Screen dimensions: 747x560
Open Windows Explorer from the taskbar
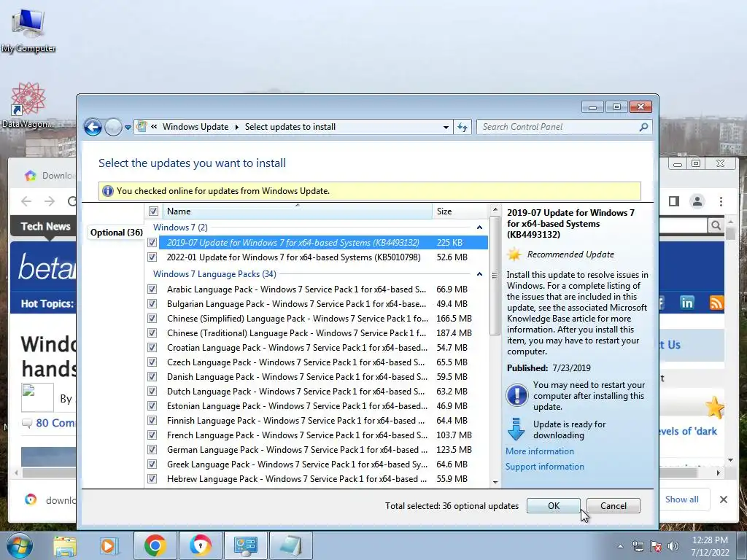point(64,545)
